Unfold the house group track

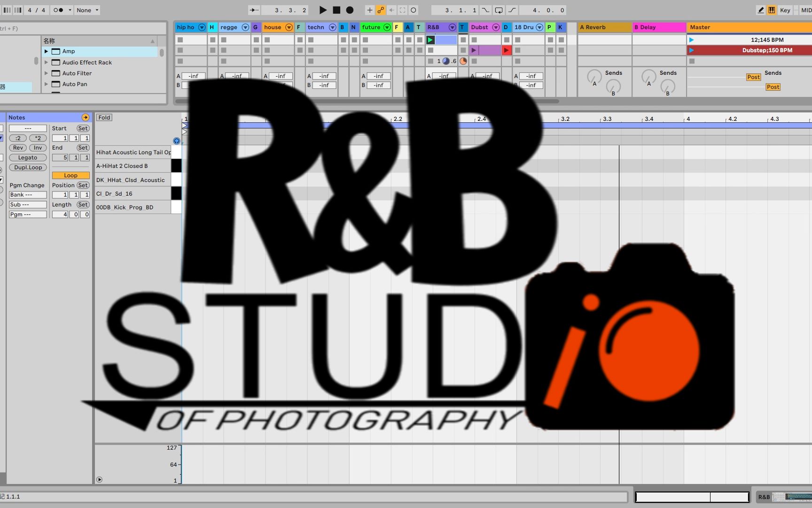point(289,27)
